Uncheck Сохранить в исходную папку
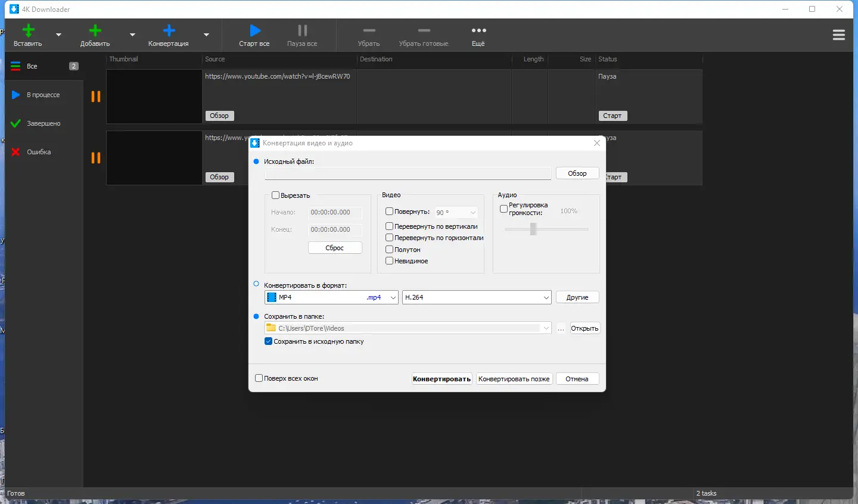858x504 pixels. (x=269, y=341)
